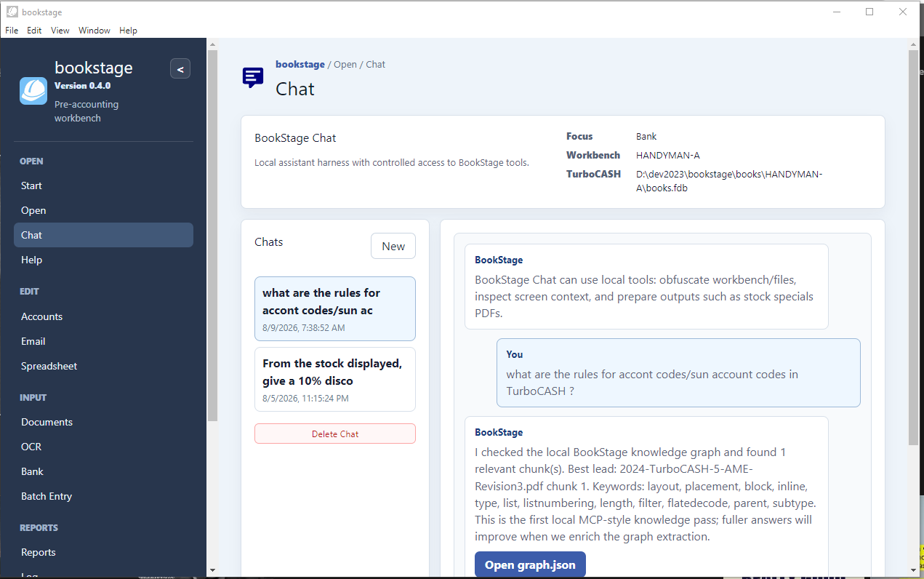Click the Version 0.4.0 label
Image resolution: width=924 pixels, height=579 pixels.
[83, 85]
